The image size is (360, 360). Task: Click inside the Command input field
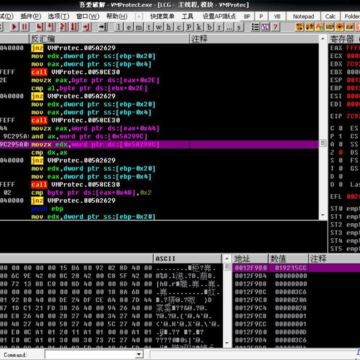click(90, 355)
